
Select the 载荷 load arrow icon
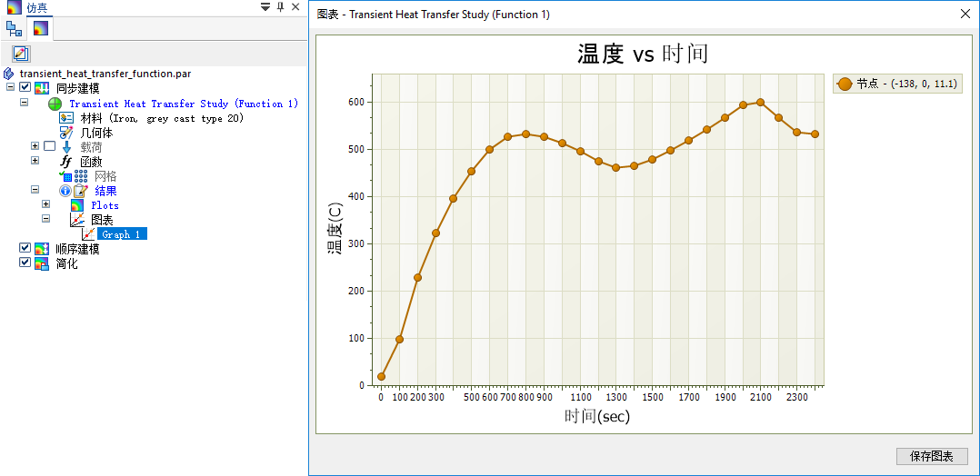[x=66, y=147]
